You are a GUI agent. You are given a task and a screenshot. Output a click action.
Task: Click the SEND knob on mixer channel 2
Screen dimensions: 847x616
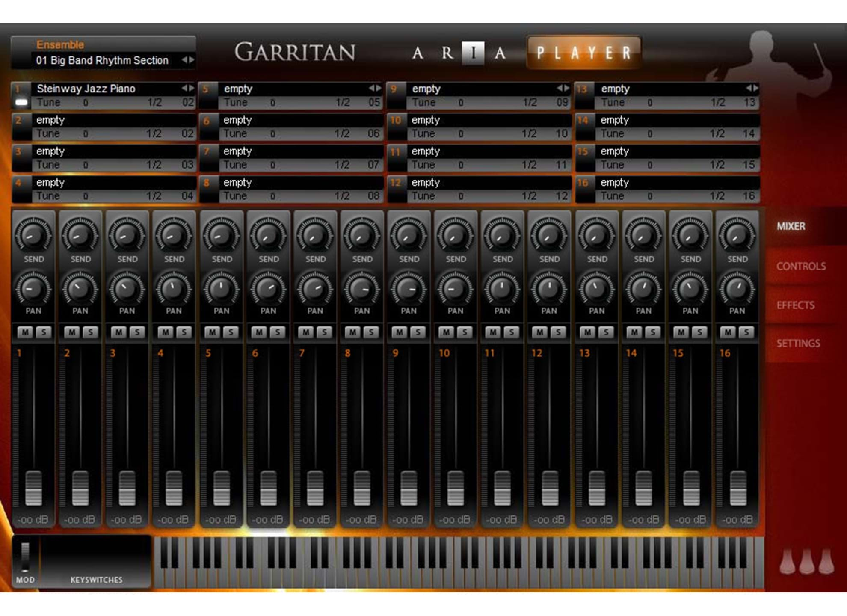80,235
